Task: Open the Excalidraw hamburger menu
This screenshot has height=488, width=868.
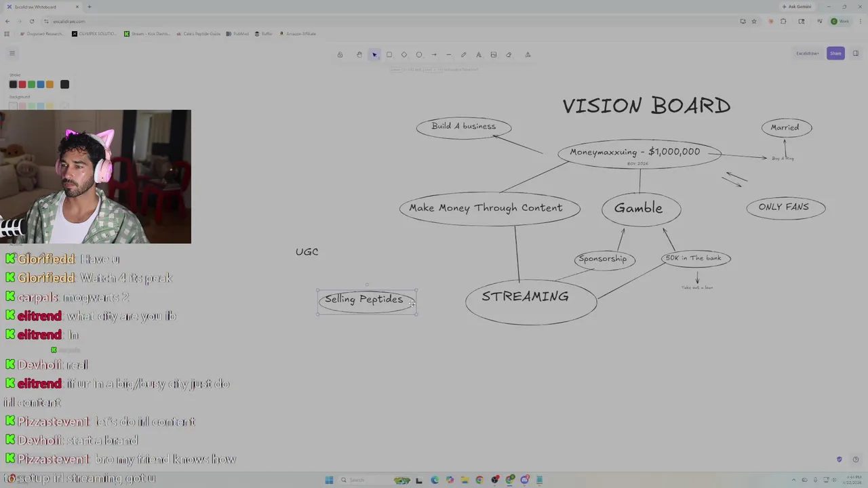Action: coord(12,53)
